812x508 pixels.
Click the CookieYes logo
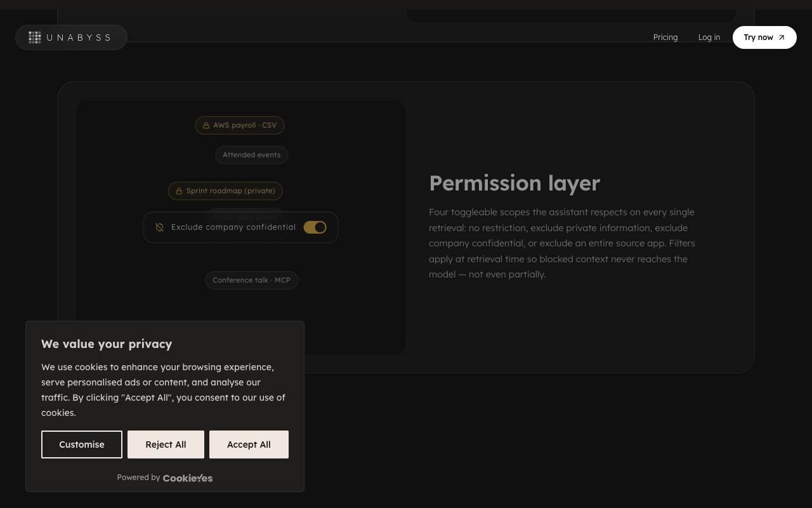tap(188, 478)
